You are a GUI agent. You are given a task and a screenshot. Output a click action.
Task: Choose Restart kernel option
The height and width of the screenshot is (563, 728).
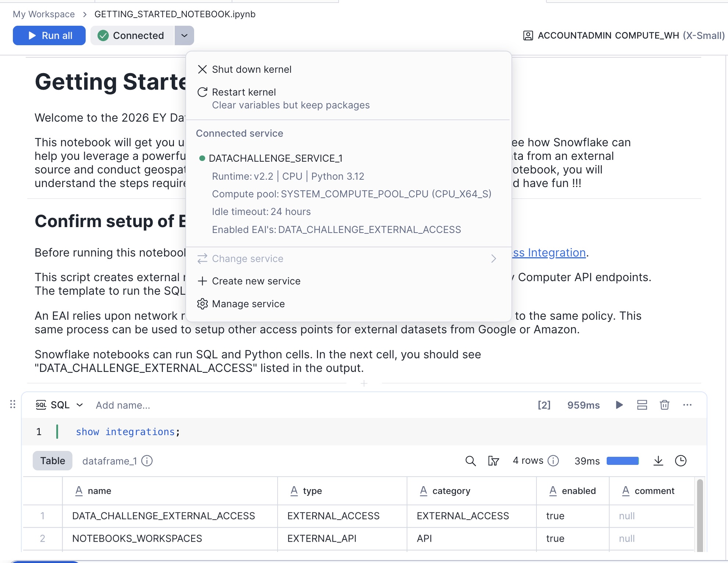tap(244, 92)
